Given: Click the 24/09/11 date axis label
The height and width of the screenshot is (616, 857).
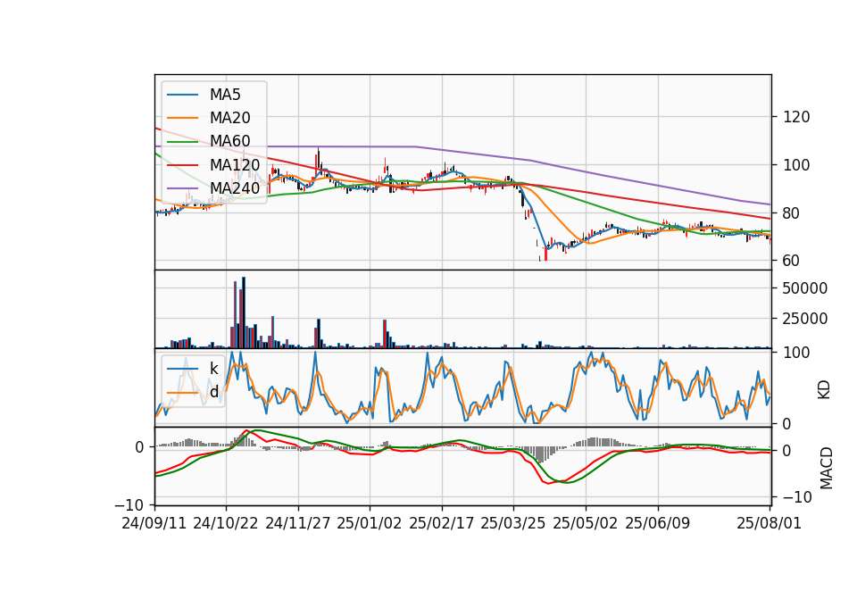Looking at the screenshot, I should pos(154,523).
